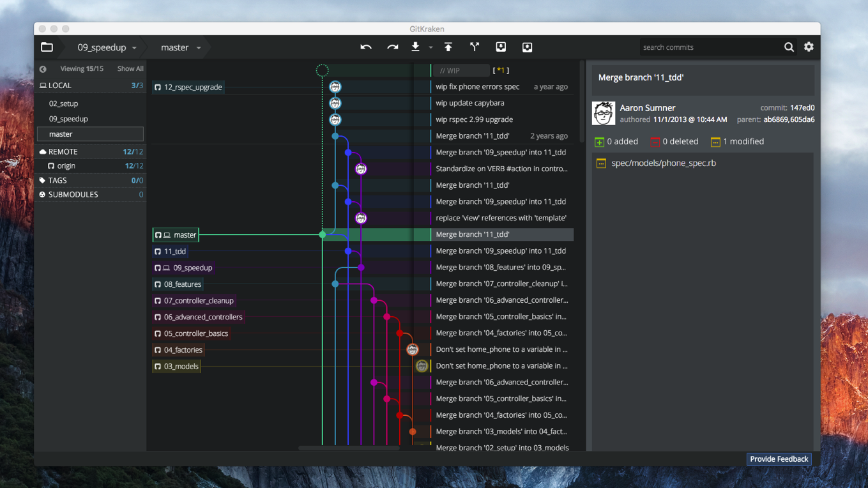Collapse the LOCAL branches section
This screenshot has width=868, height=488.
pyautogui.click(x=91, y=86)
